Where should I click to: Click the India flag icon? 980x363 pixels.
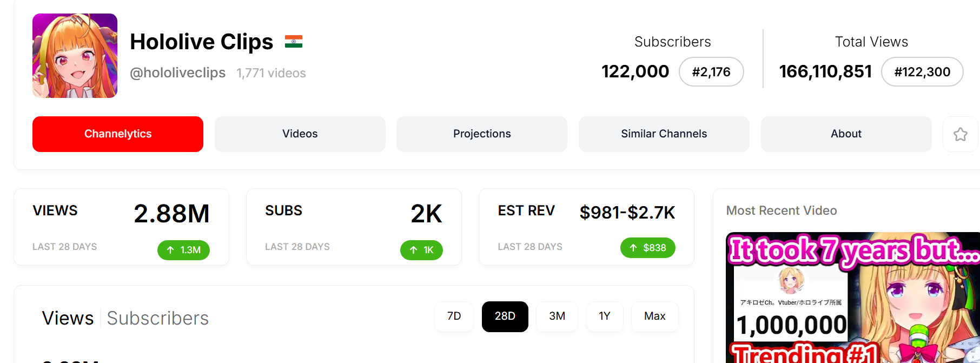[x=294, y=42]
